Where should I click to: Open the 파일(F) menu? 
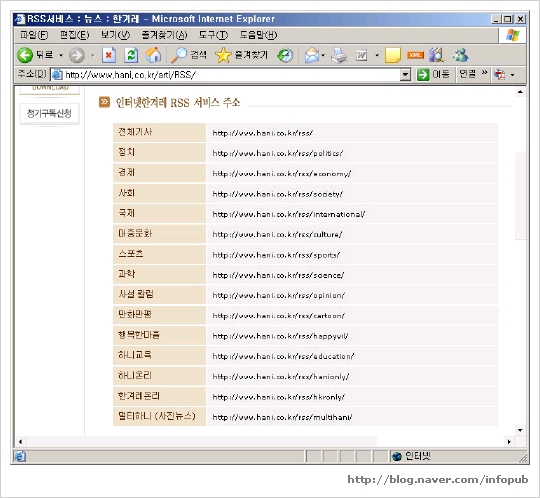(x=34, y=35)
